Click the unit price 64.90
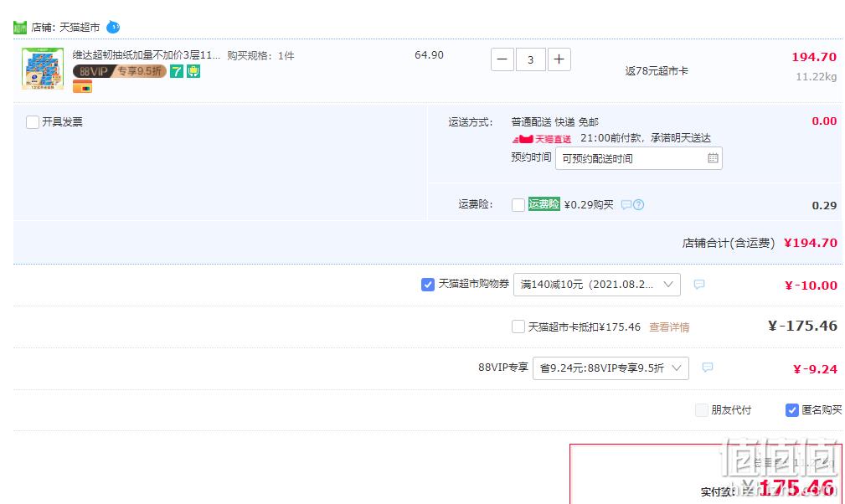The width and height of the screenshot is (845, 504). point(429,55)
